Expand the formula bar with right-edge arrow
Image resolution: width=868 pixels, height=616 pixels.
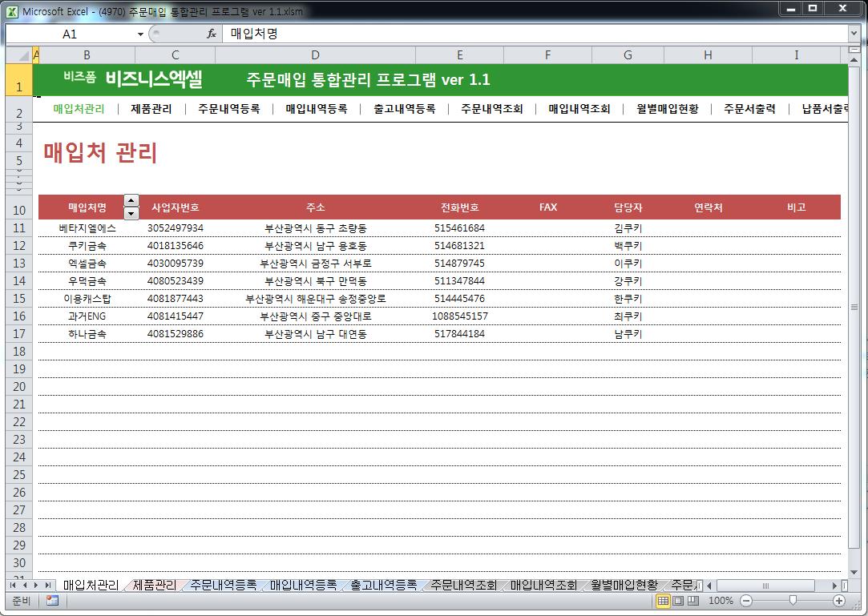click(854, 34)
